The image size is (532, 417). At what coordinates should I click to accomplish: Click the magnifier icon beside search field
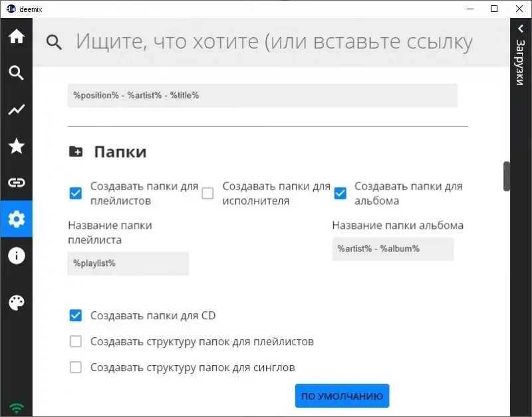55,43
